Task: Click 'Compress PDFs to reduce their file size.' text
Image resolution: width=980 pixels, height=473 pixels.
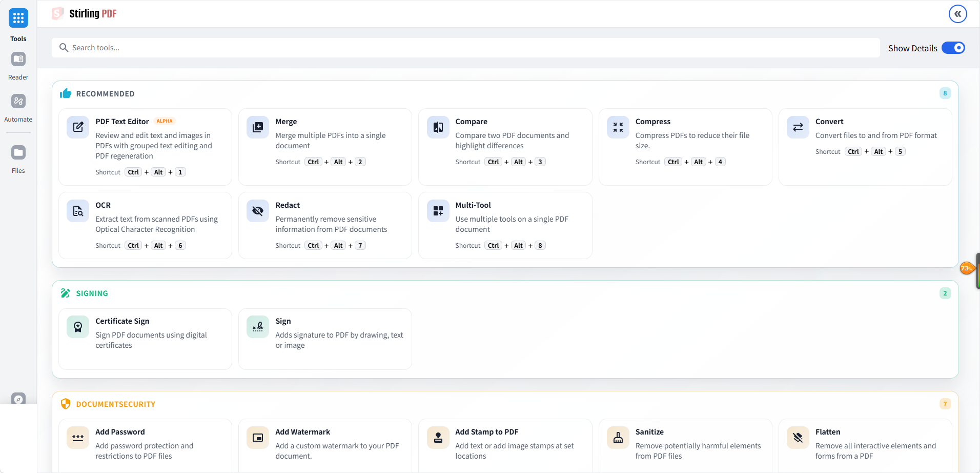Action: pyautogui.click(x=692, y=141)
